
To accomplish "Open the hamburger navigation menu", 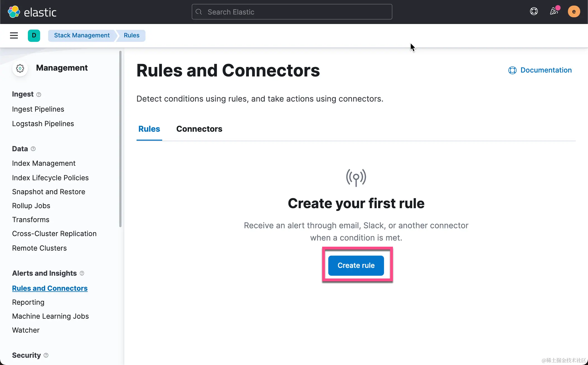I will click(14, 35).
